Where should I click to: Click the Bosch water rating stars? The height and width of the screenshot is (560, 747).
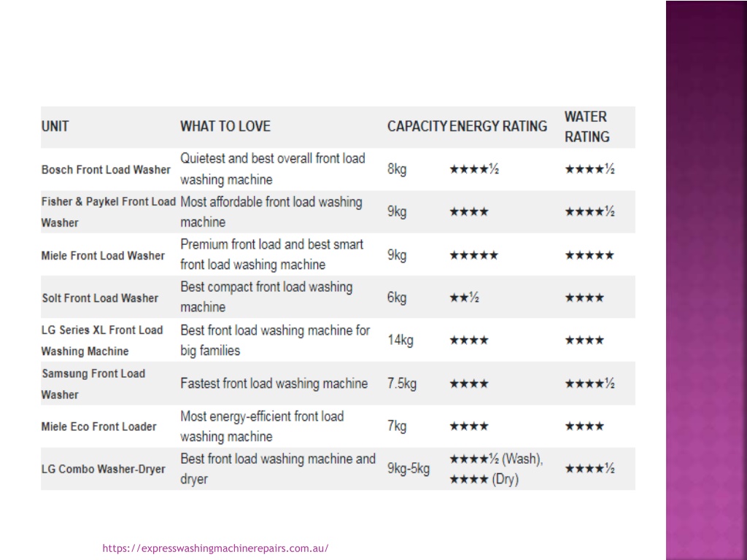click(589, 169)
